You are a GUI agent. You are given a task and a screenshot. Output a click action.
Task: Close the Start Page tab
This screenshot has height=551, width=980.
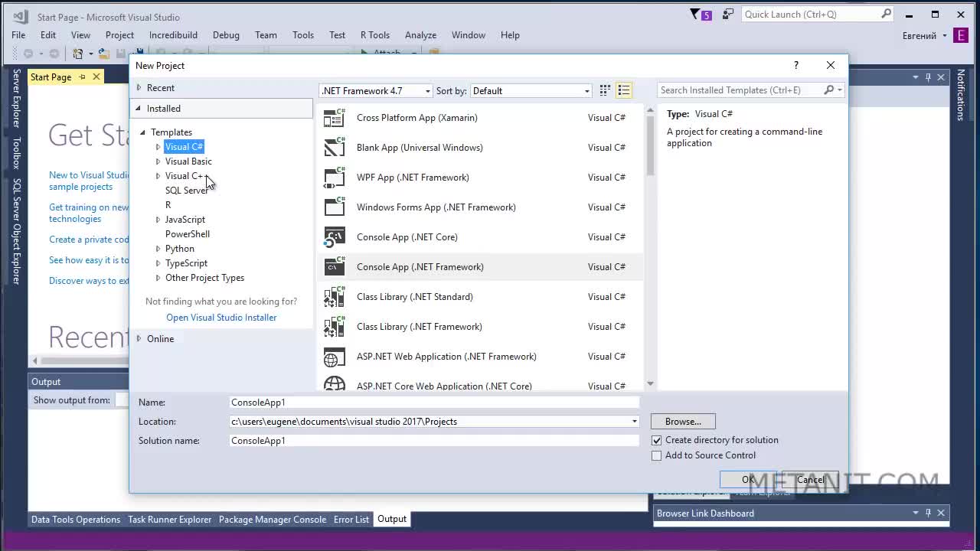[x=96, y=77]
